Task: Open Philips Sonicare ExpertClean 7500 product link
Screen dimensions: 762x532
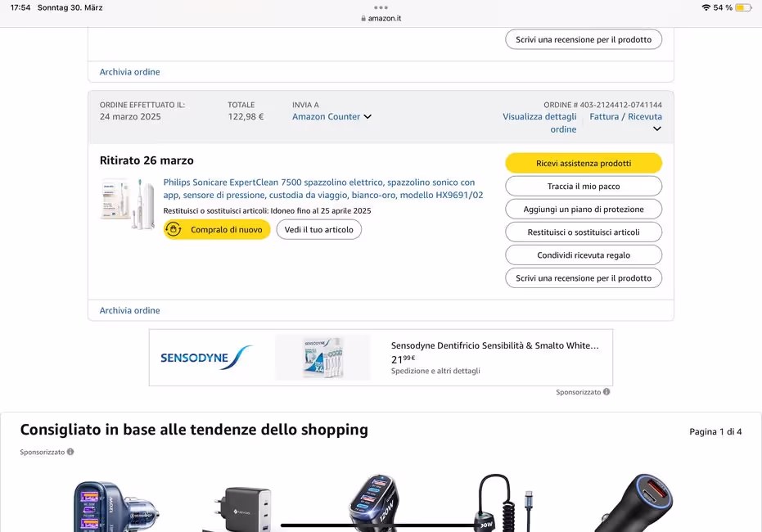Action: coord(323,188)
